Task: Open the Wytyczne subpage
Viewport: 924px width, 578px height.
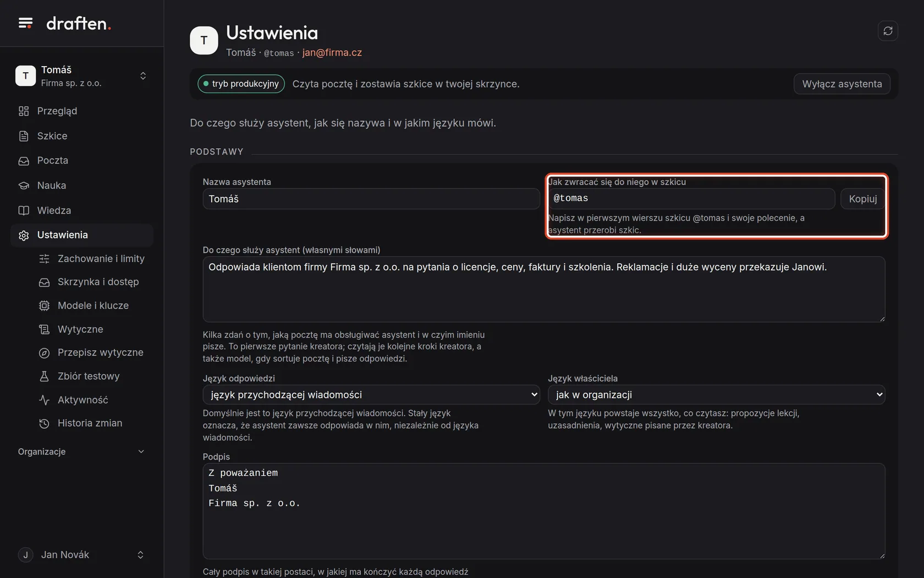Action: click(92, 329)
